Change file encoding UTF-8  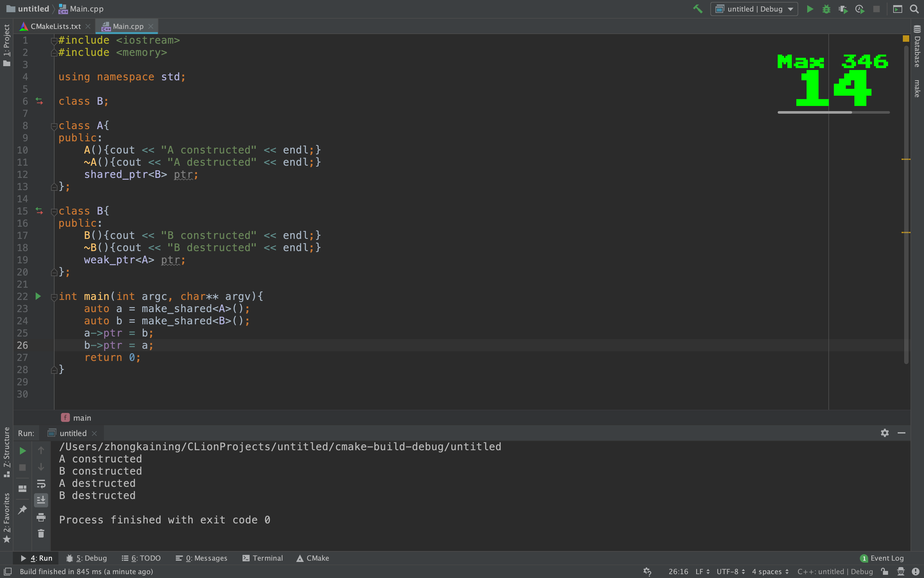click(x=731, y=572)
